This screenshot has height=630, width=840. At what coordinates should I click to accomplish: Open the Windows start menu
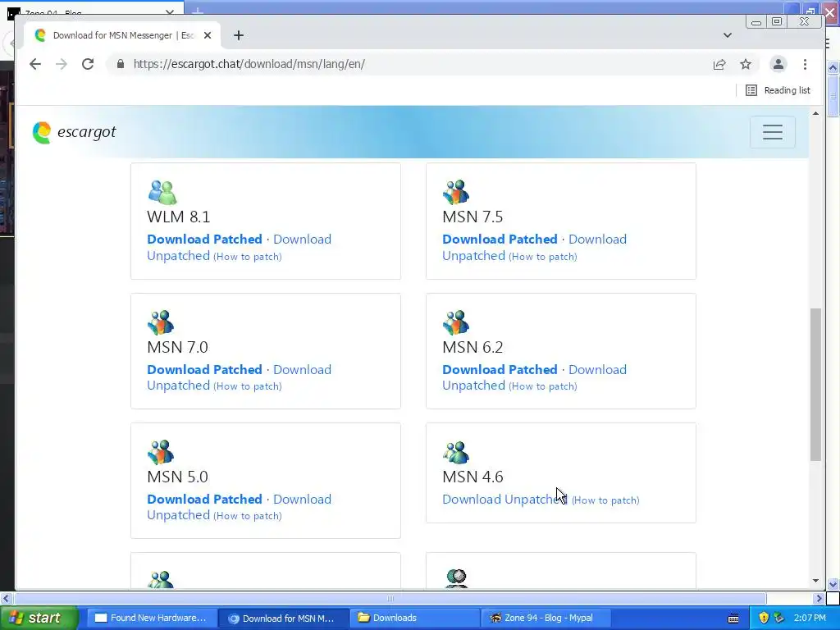(x=39, y=619)
